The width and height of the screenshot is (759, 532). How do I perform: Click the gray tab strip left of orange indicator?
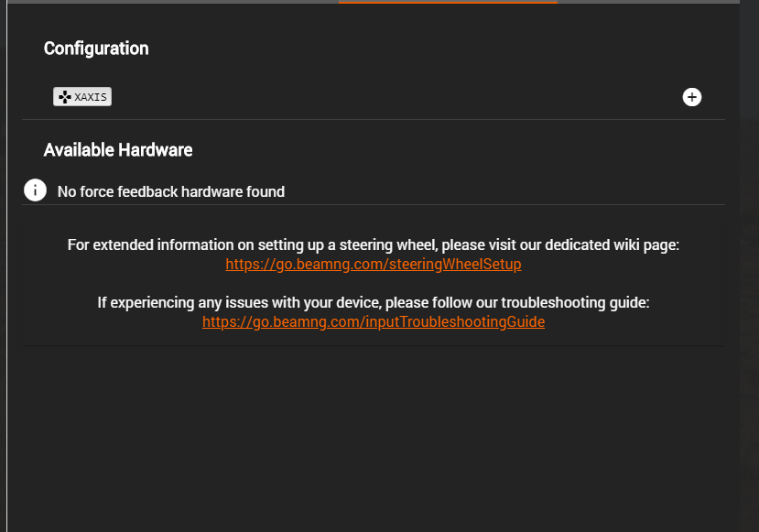173,2
